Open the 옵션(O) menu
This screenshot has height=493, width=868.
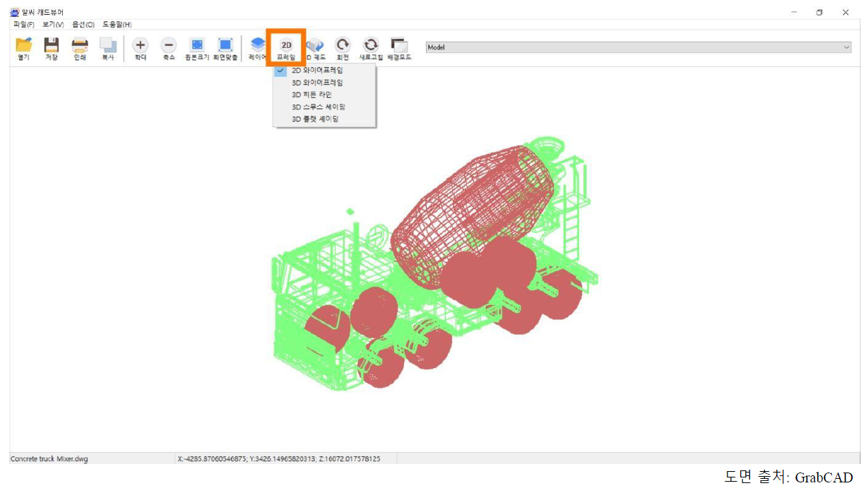tap(83, 25)
